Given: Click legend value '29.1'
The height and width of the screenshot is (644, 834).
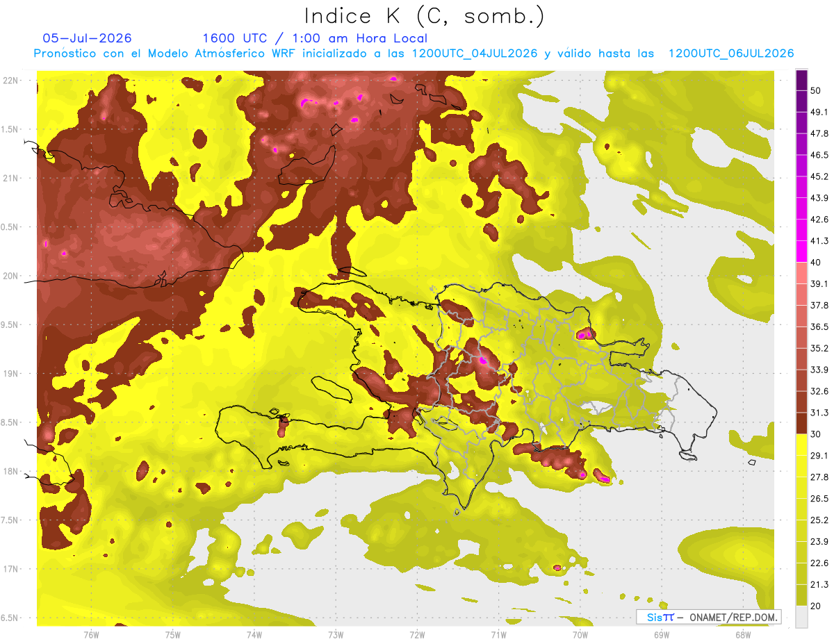Looking at the screenshot, I should point(820,456).
